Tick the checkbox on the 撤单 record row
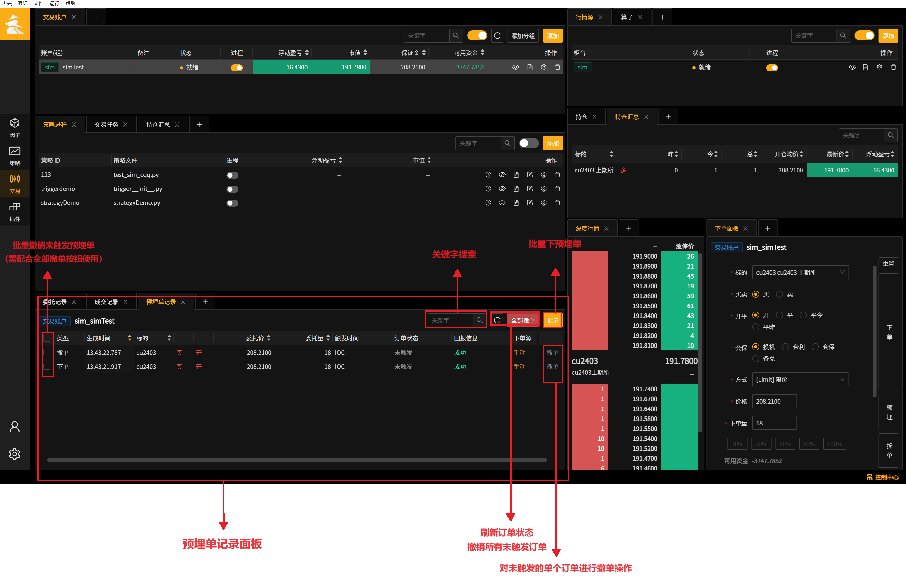This screenshot has height=588, width=906. [x=47, y=352]
